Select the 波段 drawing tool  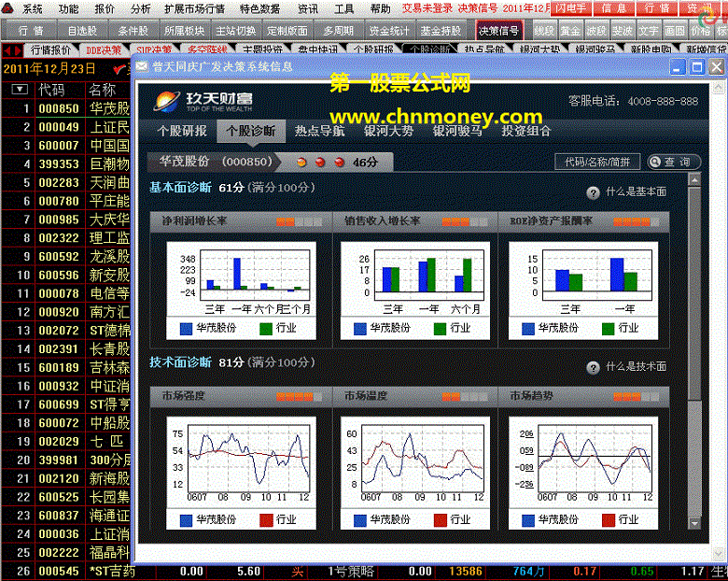(595, 31)
